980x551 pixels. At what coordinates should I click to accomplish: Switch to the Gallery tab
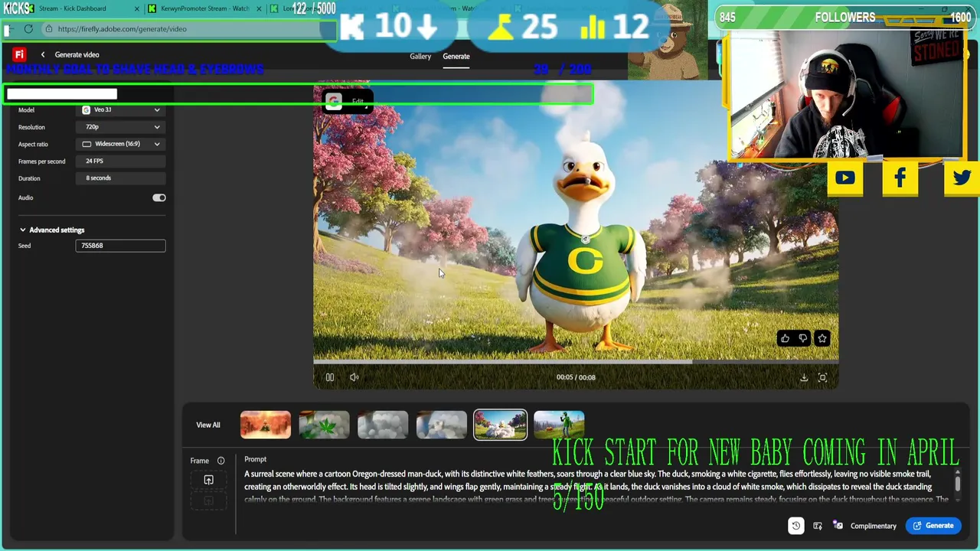(x=420, y=57)
